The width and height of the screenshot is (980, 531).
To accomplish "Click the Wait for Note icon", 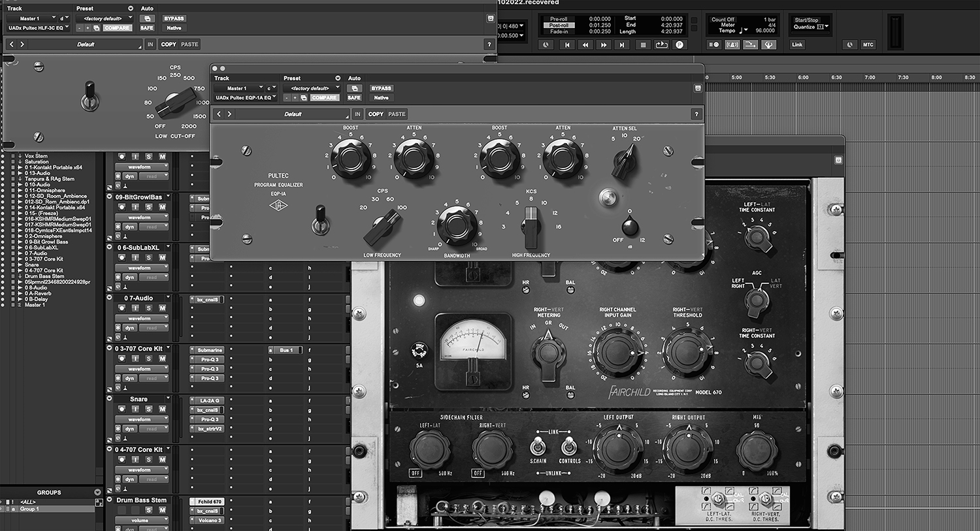I will click(713, 45).
